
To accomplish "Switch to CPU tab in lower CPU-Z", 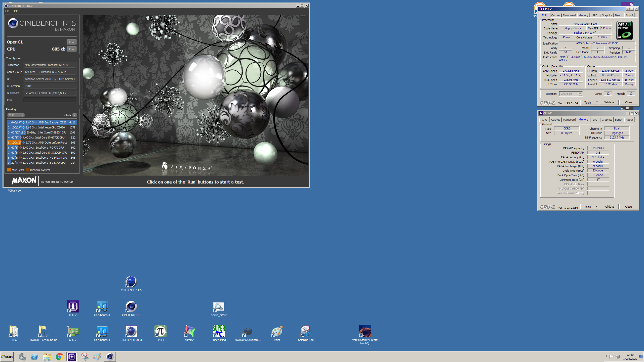I will click(x=544, y=120).
